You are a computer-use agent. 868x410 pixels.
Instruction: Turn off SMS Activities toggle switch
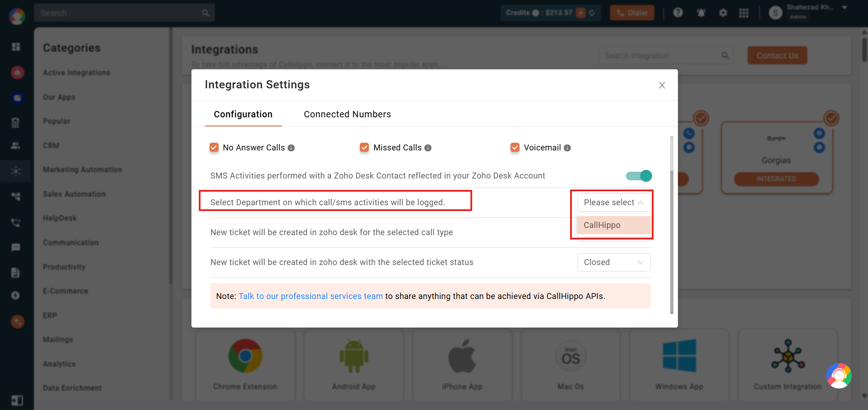coord(639,176)
